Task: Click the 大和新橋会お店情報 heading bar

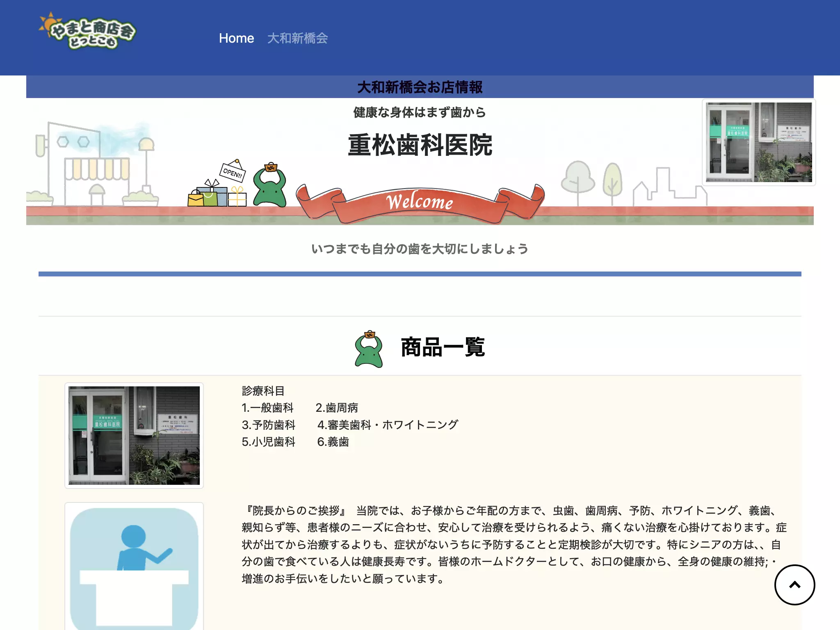Action: (x=420, y=87)
